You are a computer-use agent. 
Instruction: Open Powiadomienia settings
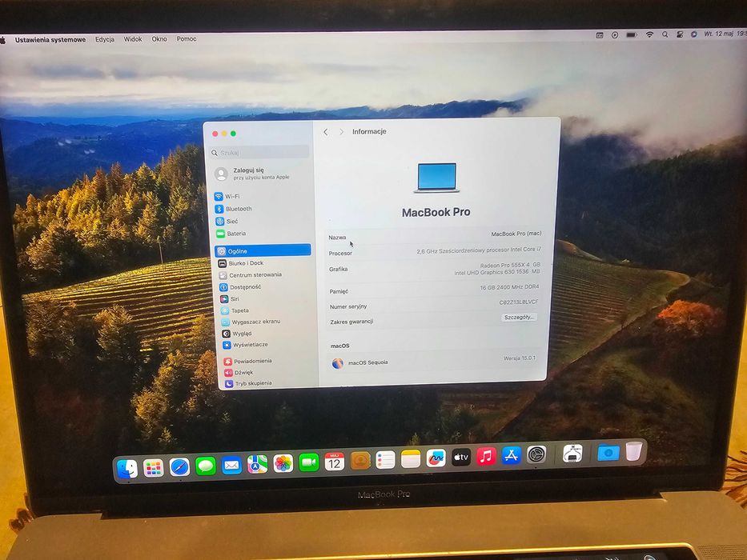click(x=247, y=361)
